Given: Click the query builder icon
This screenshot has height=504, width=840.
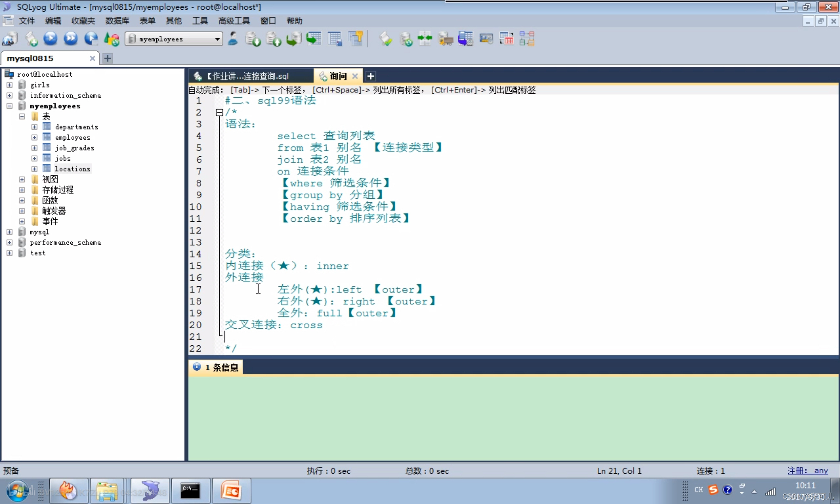Looking at the screenshot, I should coord(486,39).
